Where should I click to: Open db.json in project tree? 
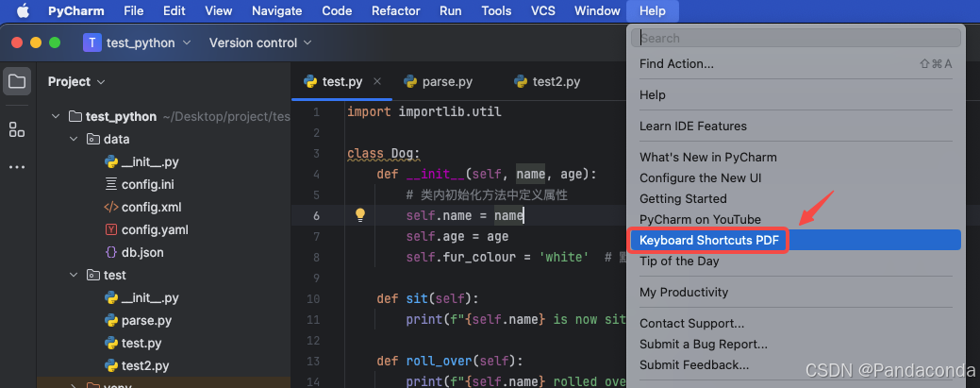pyautogui.click(x=142, y=252)
